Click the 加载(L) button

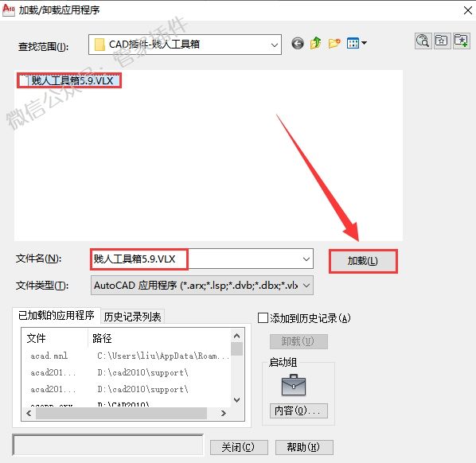click(x=363, y=261)
